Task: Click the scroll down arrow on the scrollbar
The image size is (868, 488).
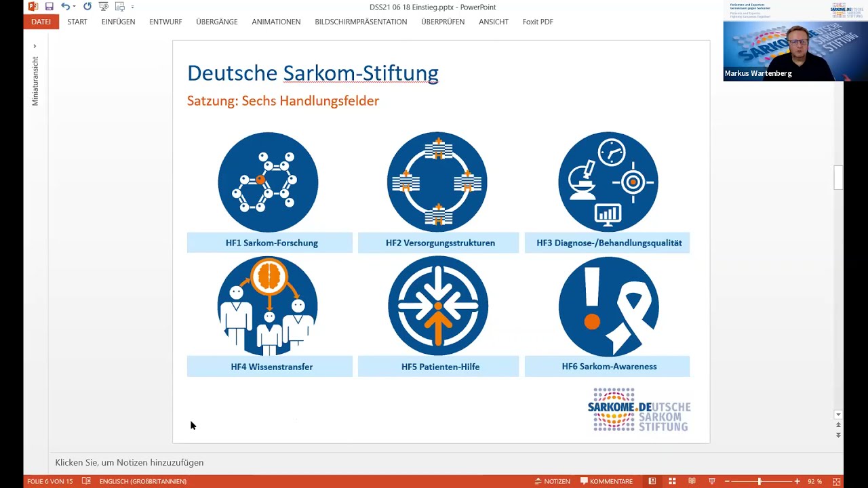Action: point(838,414)
